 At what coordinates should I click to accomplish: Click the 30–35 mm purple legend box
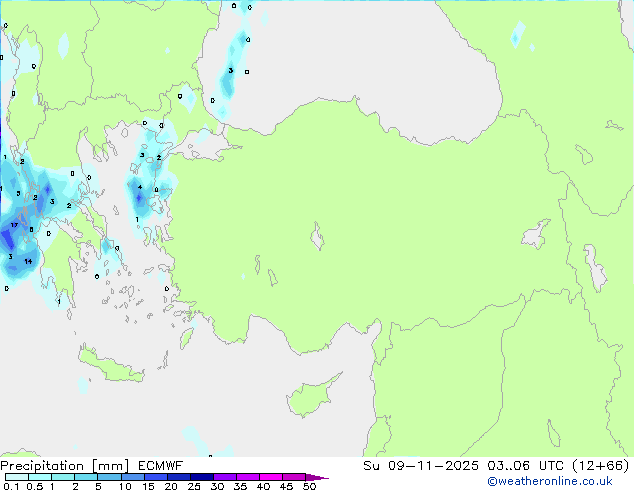pos(224,477)
